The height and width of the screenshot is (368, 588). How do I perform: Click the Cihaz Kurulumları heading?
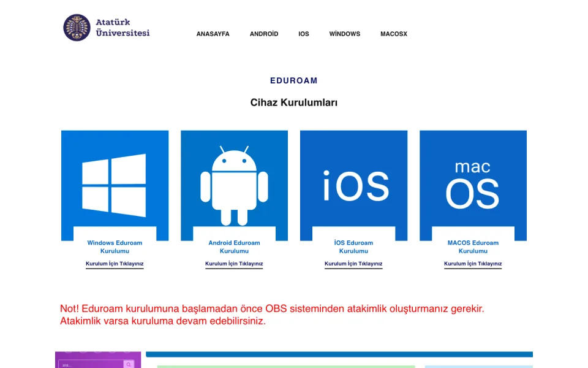[x=294, y=102]
